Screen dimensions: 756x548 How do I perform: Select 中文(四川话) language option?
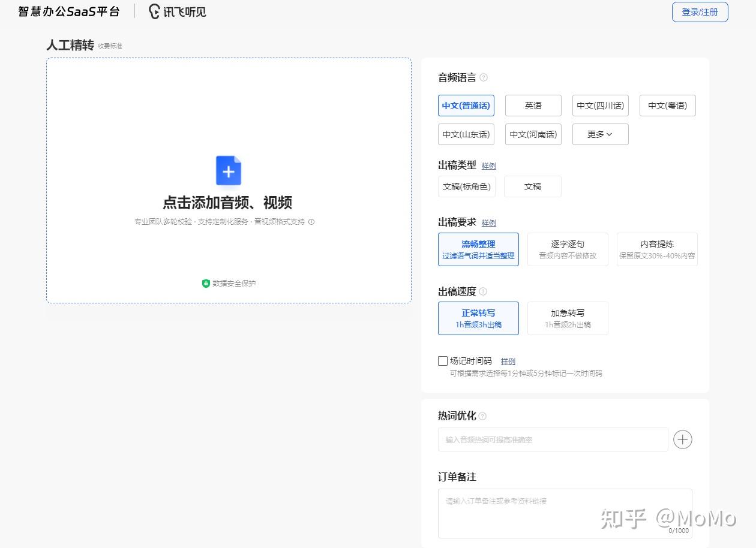pos(601,106)
